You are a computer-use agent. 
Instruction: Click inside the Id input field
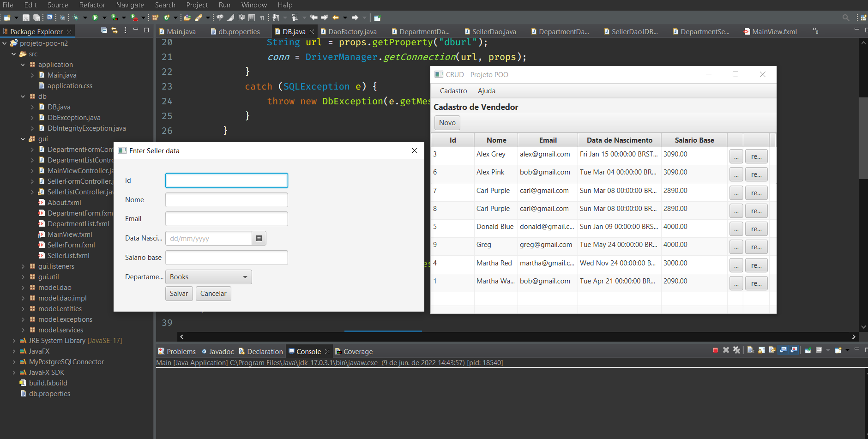(x=226, y=180)
